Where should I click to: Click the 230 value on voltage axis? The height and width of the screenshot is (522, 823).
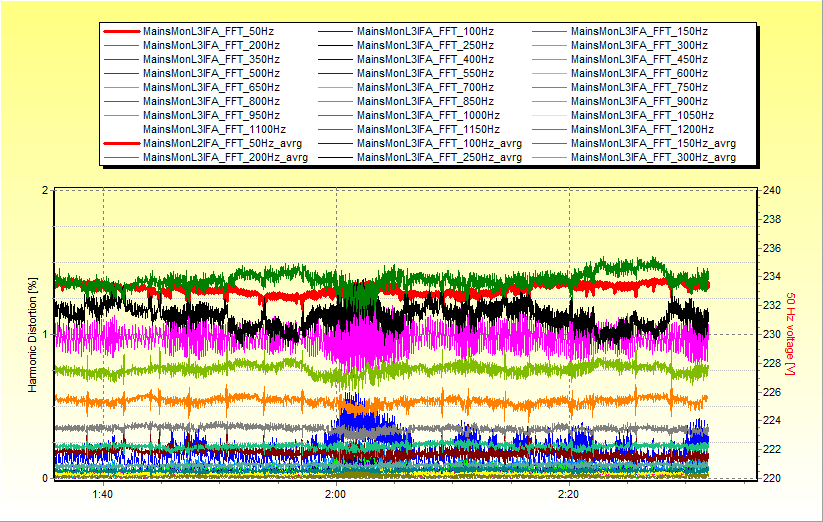(772, 334)
